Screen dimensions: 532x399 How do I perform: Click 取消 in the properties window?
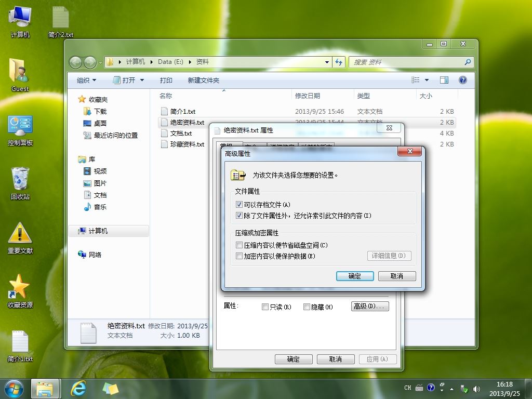[336, 360]
